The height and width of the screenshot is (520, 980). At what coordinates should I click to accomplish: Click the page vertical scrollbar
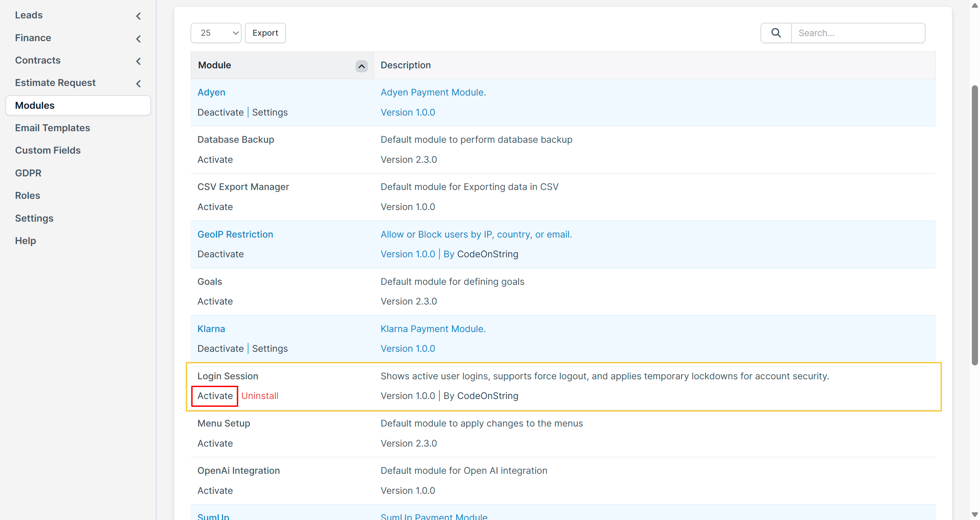coord(974,224)
